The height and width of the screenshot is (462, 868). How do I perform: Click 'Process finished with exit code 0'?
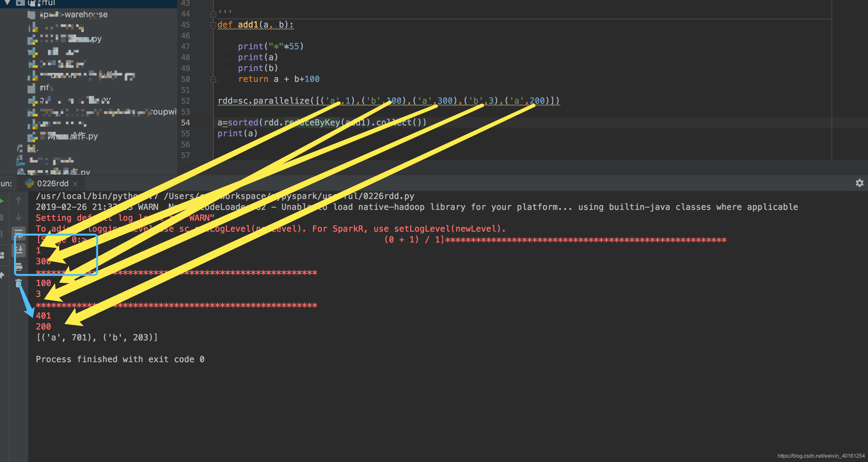120,359
